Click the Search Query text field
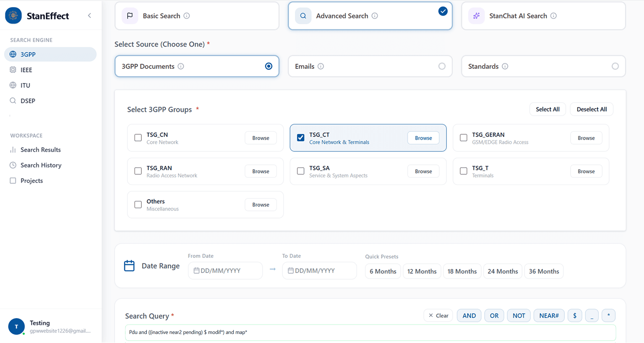 point(370,332)
